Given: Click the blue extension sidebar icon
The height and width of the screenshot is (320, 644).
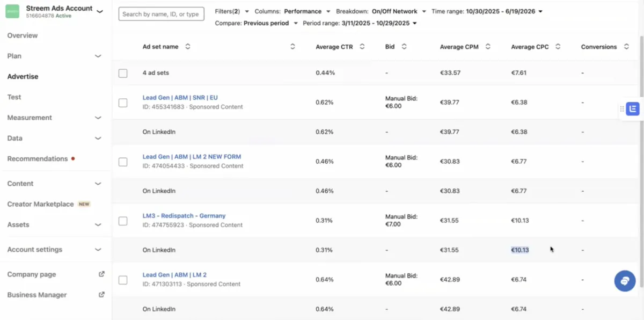Looking at the screenshot, I should tap(633, 109).
